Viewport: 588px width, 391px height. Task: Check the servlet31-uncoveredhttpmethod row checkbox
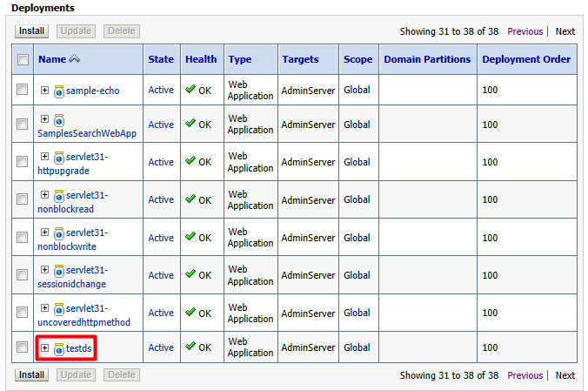pyautogui.click(x=22, y=312)
